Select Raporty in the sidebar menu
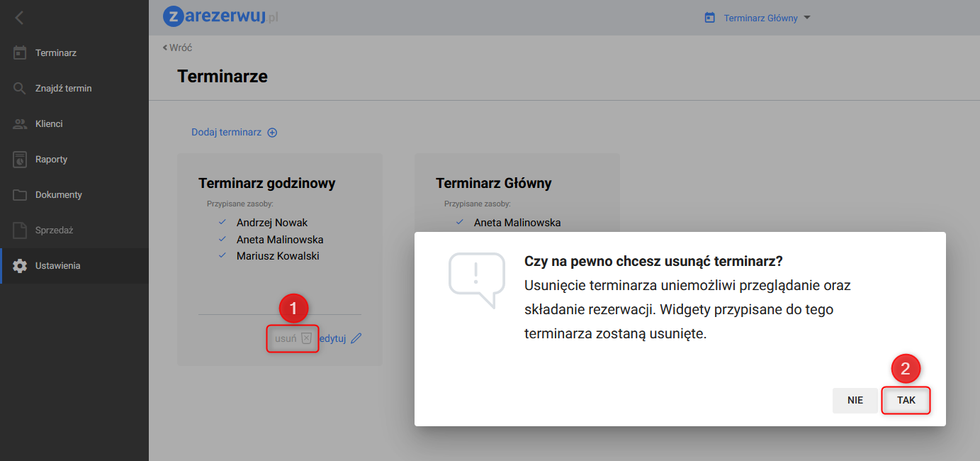 point(51,160)
